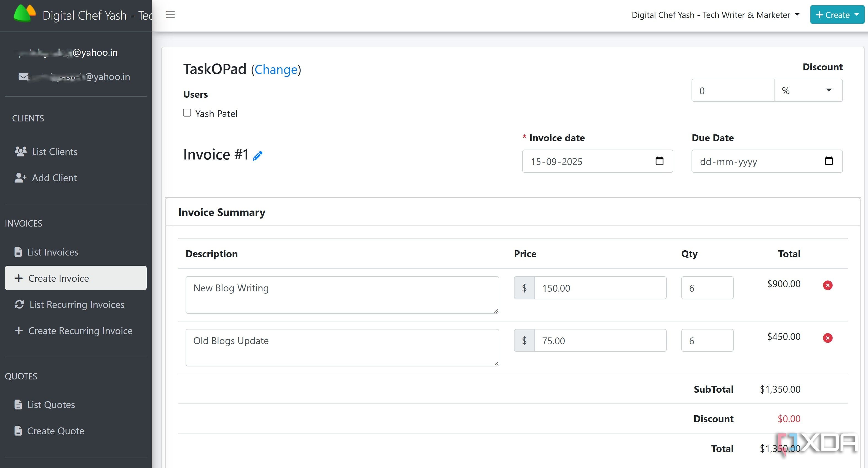868x468 pixels.
Task: Click the New Blog Writing description box
Action: tap(342, 295)
